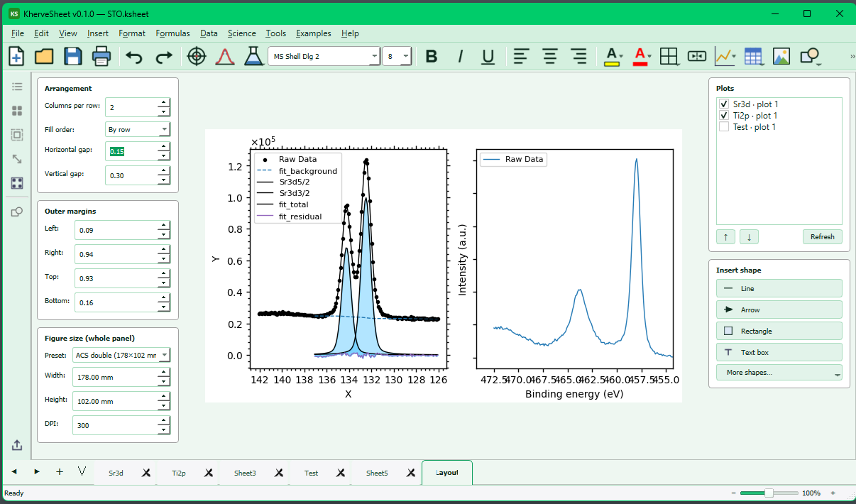Image resolution: width=856 pixels, height=504 pixels.
Task: Insert a chart via the line chart icon
Action: coord(724,57)
